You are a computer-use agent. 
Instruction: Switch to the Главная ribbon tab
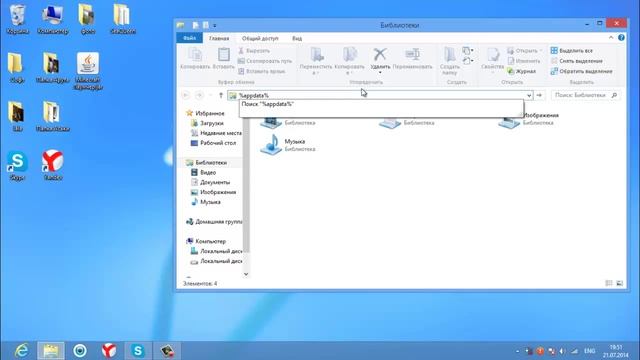coord(219,38)
